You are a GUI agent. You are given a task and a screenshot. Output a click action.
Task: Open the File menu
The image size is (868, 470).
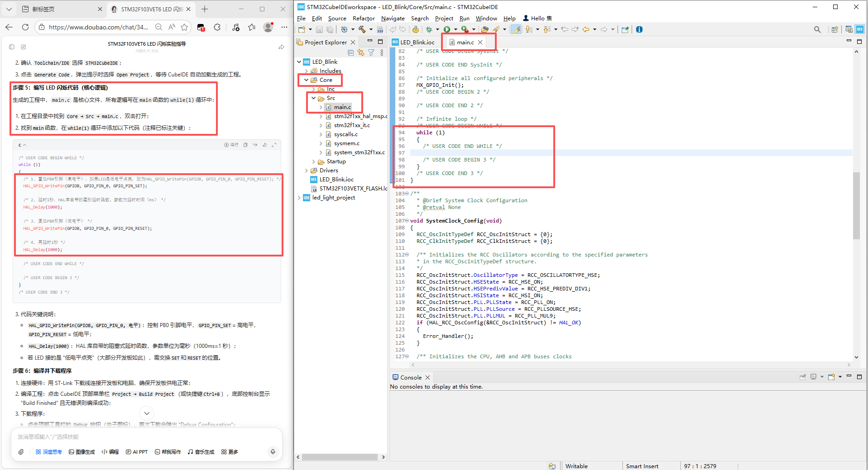301,18
